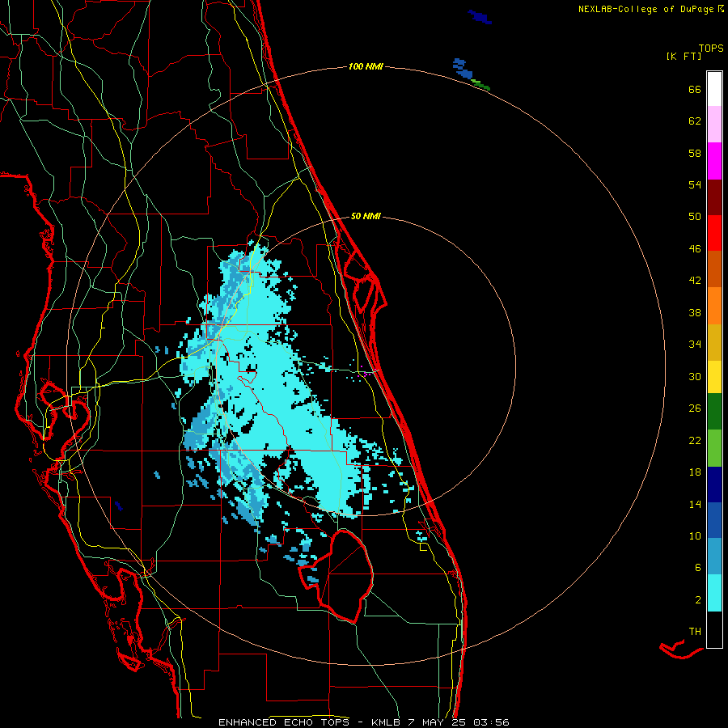Click the light green swatch near 22

pyautogui.click(x=714, y=448)
